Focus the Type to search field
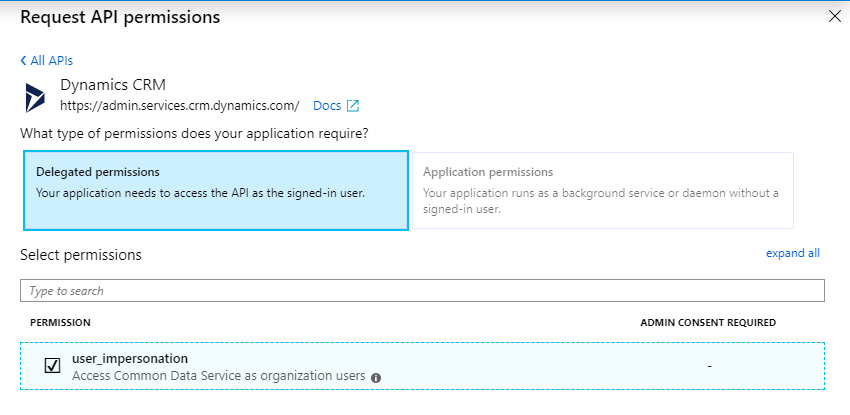Image resolution: width=850 pixels, height=415 pixels. tap(422, 291)
